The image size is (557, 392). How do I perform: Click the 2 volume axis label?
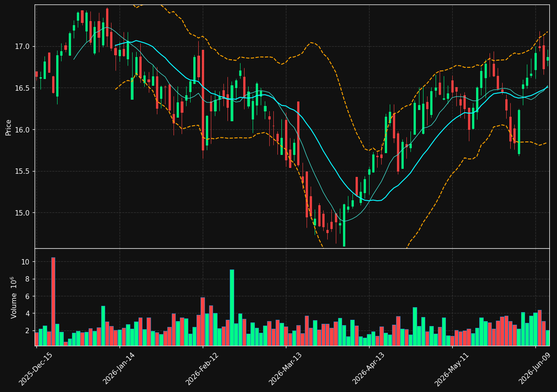(x=28, y=330)
